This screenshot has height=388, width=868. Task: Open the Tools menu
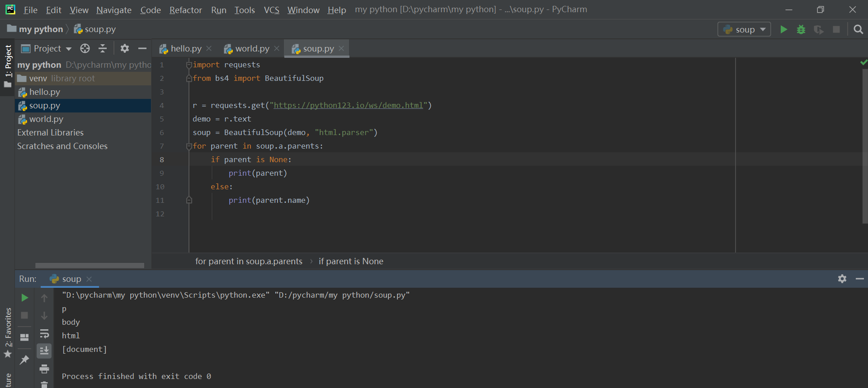[245, 9]
